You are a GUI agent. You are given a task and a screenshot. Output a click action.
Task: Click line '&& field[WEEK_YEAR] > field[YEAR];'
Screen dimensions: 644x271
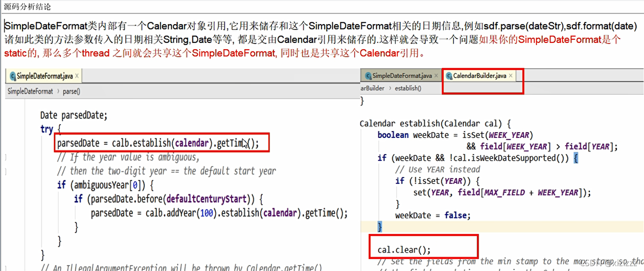pos(542,146)
